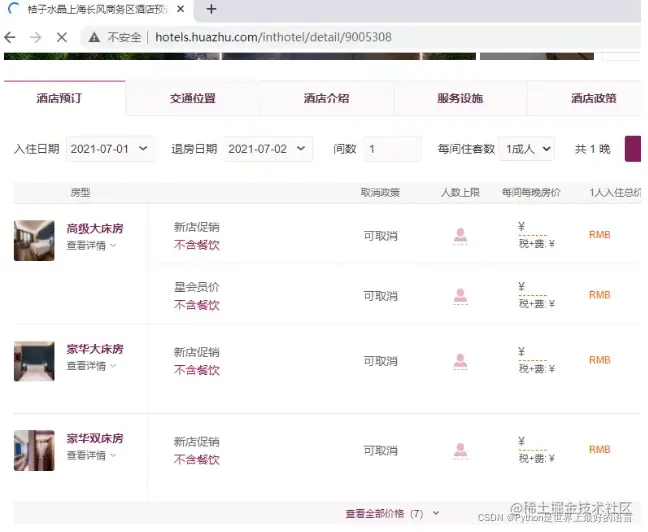Click 星会员价 rate label

click(197, 287)
